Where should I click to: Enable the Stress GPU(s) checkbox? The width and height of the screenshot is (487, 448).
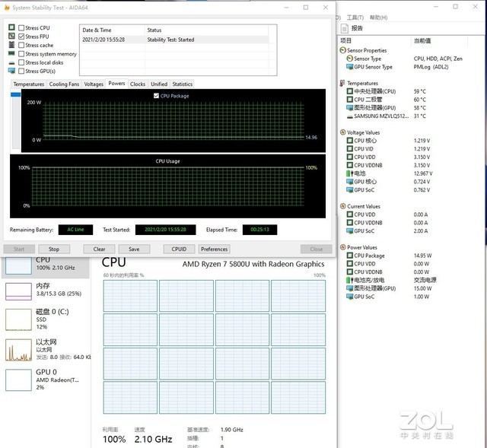click(21, 71)
